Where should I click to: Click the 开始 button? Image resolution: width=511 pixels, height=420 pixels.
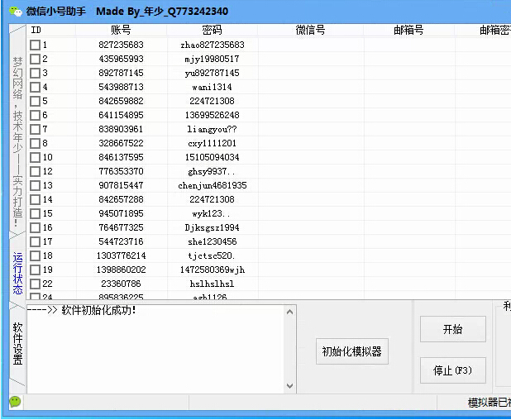tap(452, 329)
